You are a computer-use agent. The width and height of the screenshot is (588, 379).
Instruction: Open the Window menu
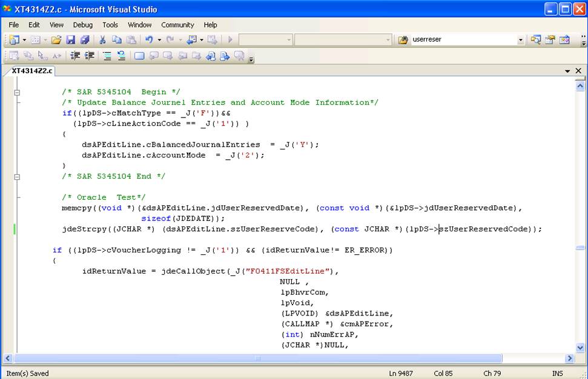(139, 25)
